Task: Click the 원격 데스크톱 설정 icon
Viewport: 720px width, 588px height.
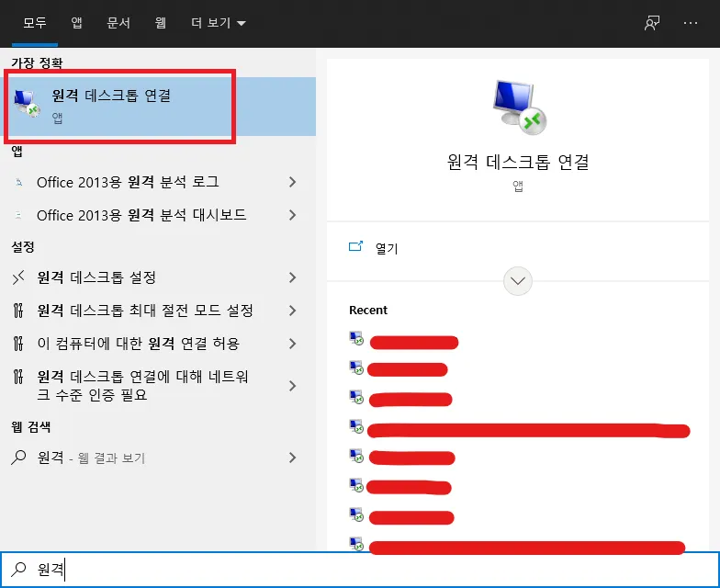Action: point(18,277)
